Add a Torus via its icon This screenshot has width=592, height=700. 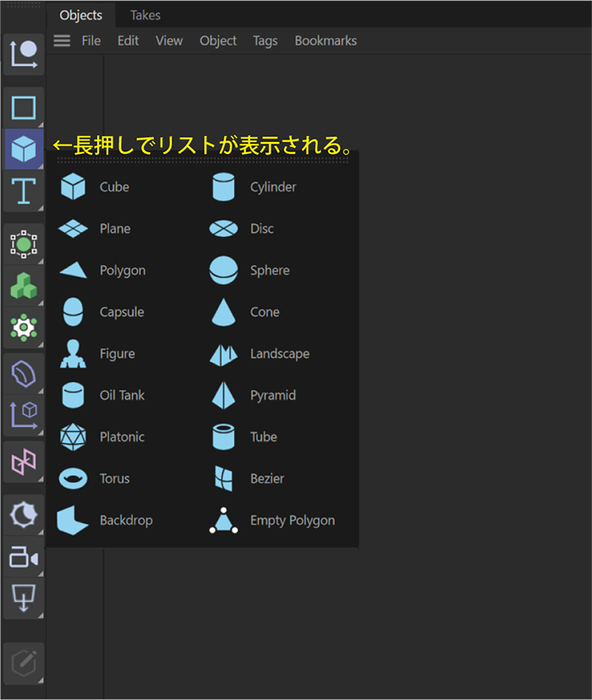point(73,479)
